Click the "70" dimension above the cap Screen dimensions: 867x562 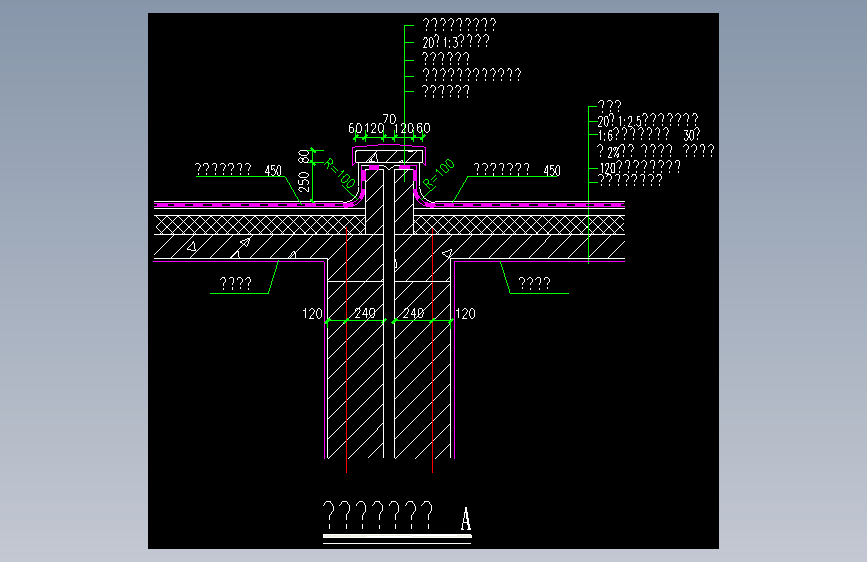[x=389, y=119]
